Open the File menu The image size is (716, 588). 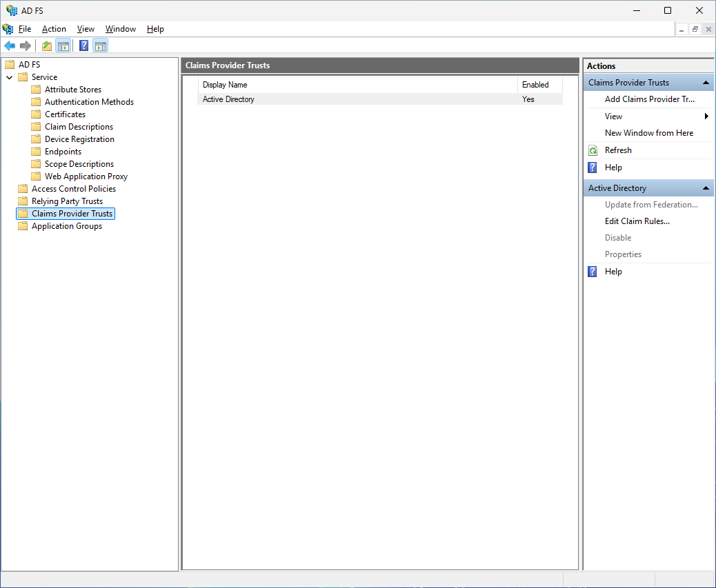pyautogui.click(x=25, y=29)
